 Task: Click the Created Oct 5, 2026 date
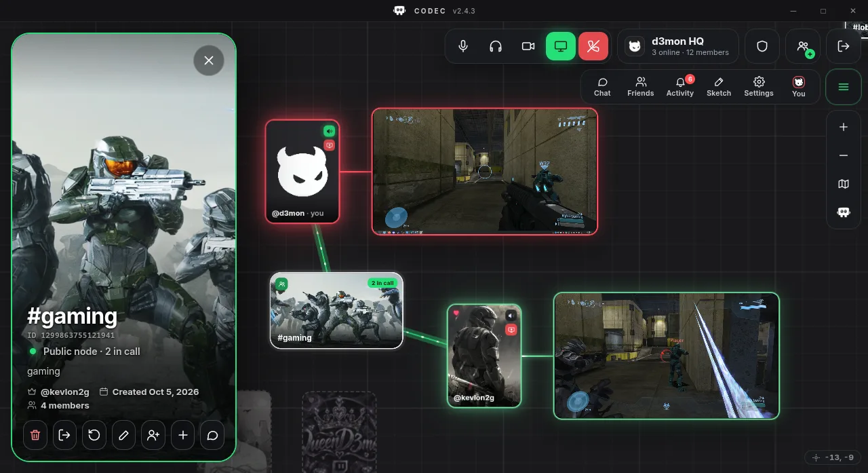pos(155,392)
